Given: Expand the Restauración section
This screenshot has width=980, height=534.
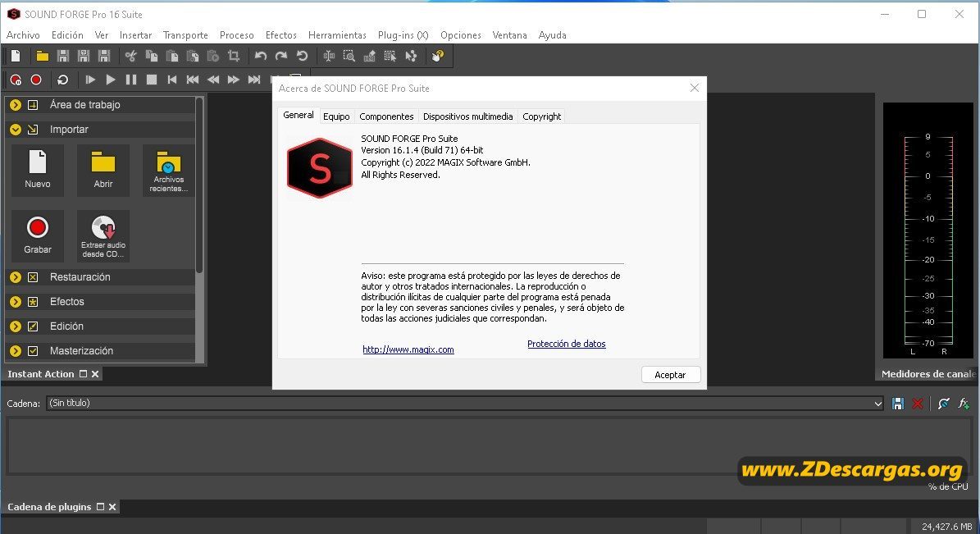Looking at the screenshot, I should point(16,277).
